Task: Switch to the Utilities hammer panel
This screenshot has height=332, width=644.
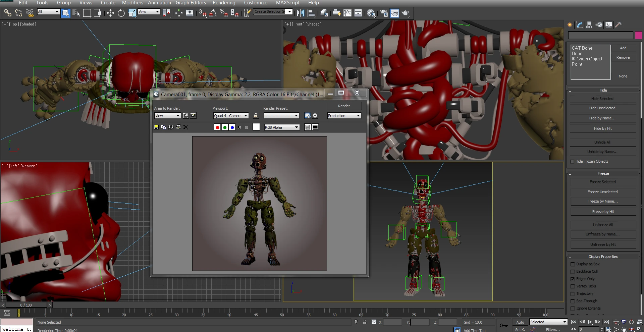Action: coord(618,25)
